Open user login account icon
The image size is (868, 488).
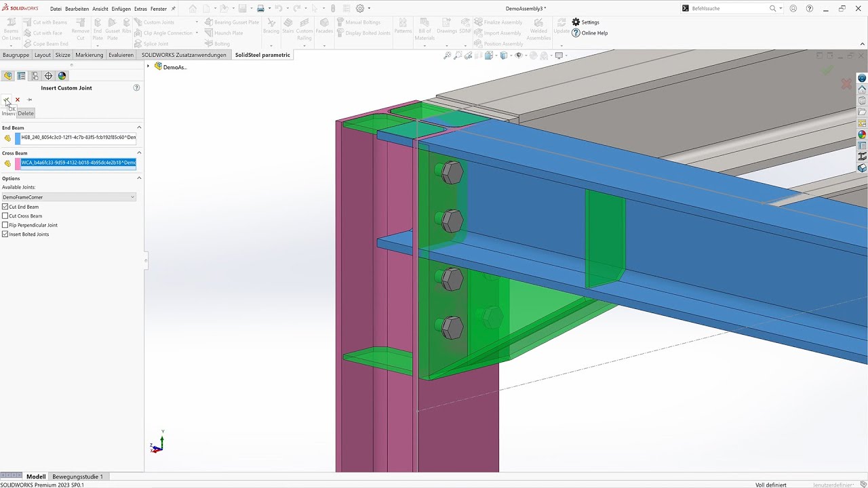[x=795, y=8]
